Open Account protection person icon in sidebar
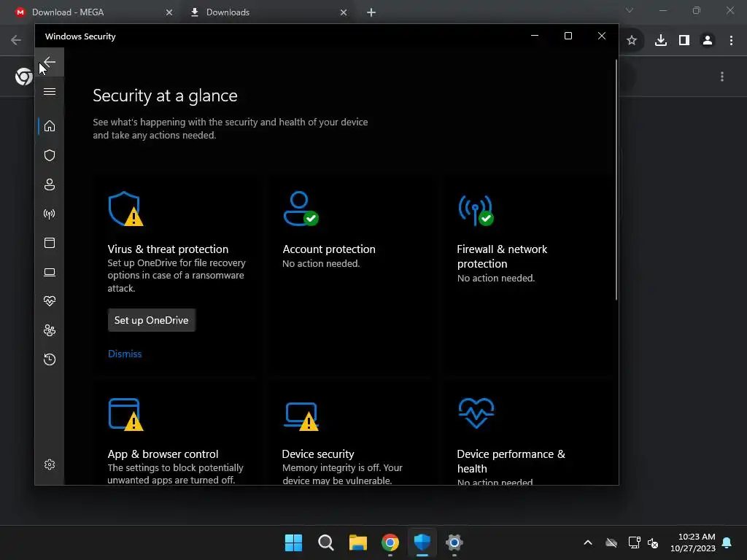 50,184
